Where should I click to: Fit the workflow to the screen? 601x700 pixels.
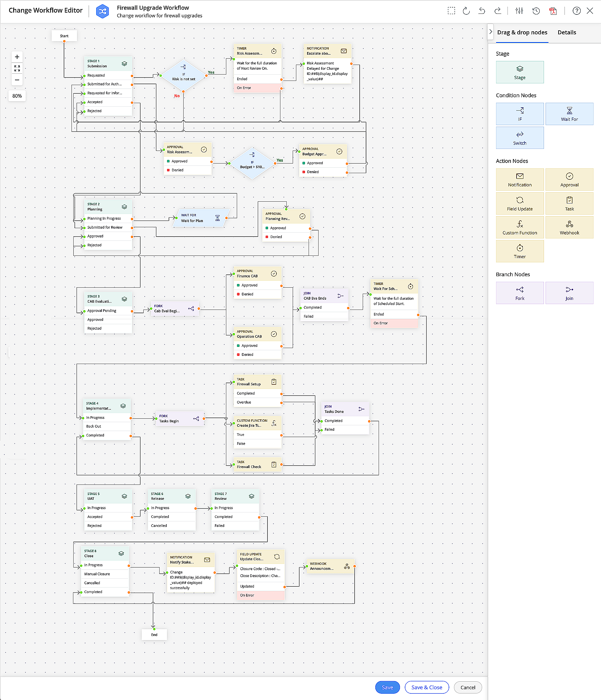17,68
